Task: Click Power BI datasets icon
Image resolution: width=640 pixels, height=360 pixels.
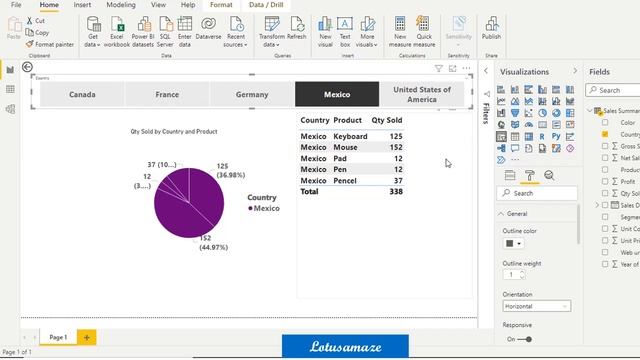Action: pos(143,24)
